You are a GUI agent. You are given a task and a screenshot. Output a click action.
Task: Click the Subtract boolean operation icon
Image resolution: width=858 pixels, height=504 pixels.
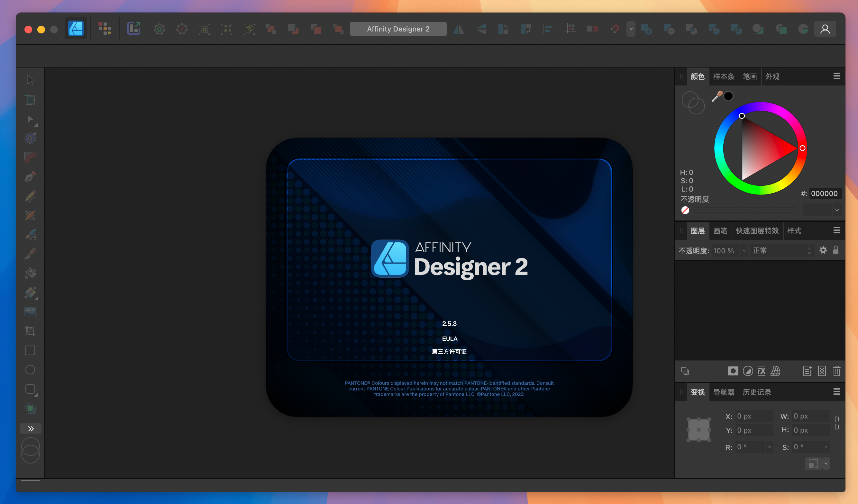coord(669,29)
